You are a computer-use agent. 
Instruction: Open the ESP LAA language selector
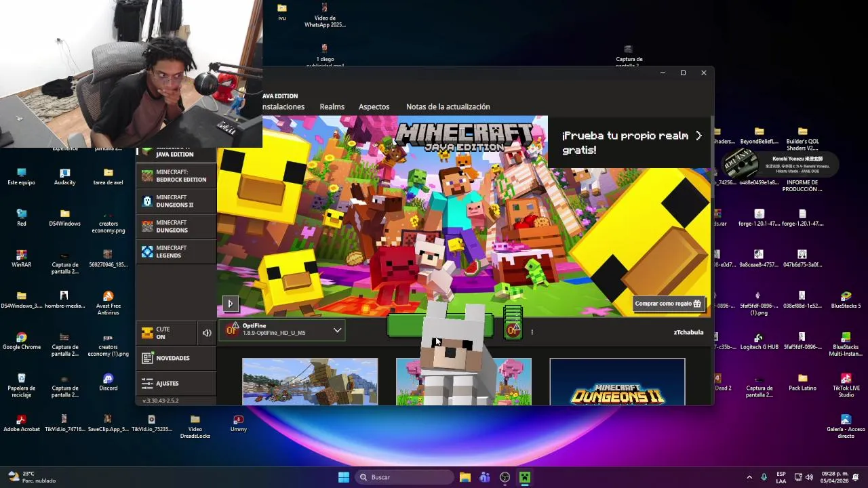tap(781, 477)
